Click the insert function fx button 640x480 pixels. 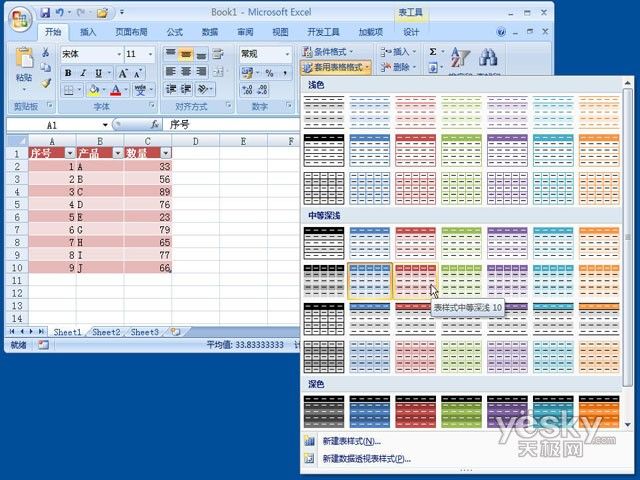click(155, 124)
